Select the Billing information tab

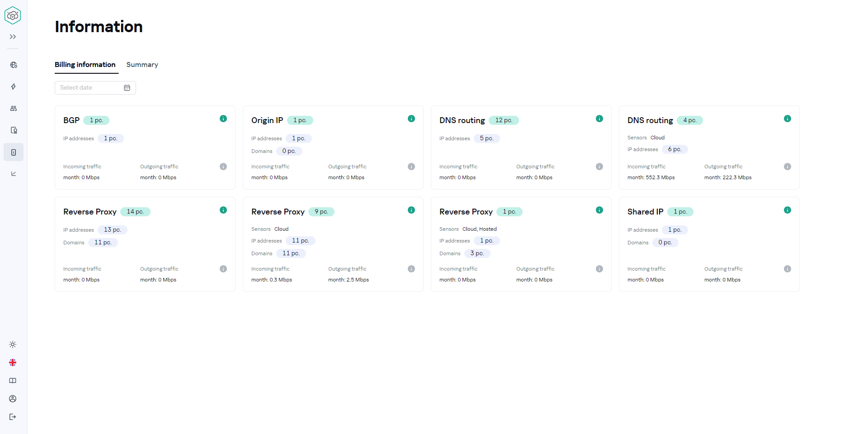pyautogui.click(x=85, y=65)
